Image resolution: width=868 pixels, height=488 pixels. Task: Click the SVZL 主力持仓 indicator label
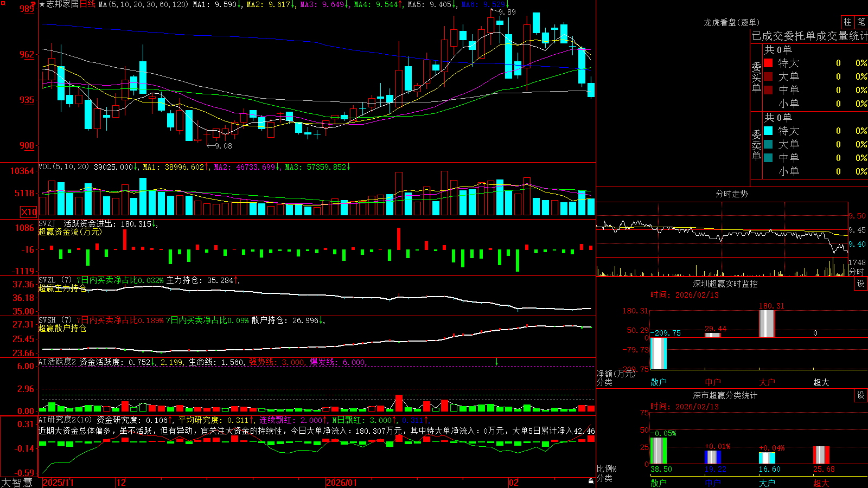[55, 280]
